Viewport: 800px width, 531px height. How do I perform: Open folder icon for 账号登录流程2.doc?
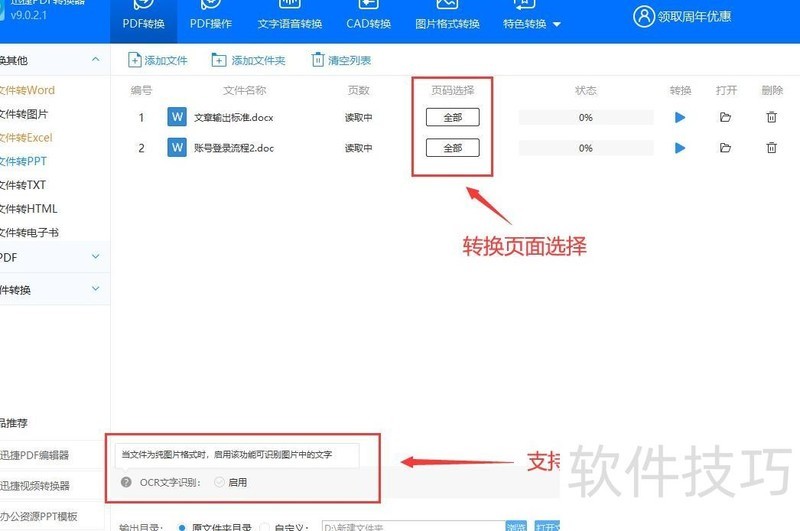725,148
